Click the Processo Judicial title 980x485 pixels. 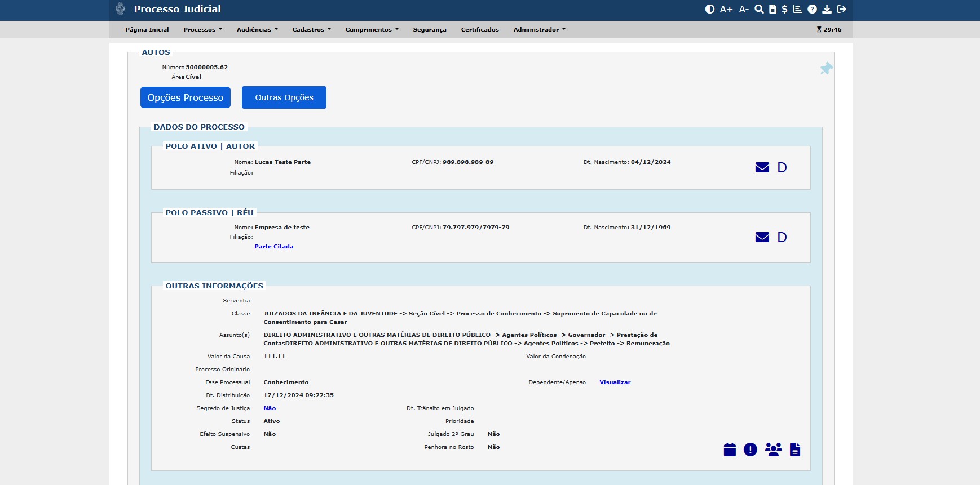tap(178, 9)
